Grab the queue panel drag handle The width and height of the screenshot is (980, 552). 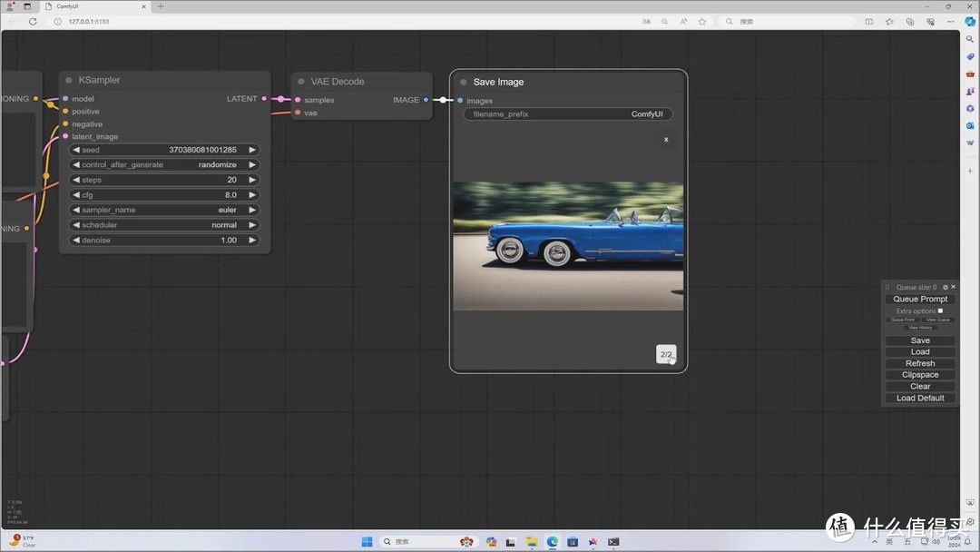[x=887, y=287]
